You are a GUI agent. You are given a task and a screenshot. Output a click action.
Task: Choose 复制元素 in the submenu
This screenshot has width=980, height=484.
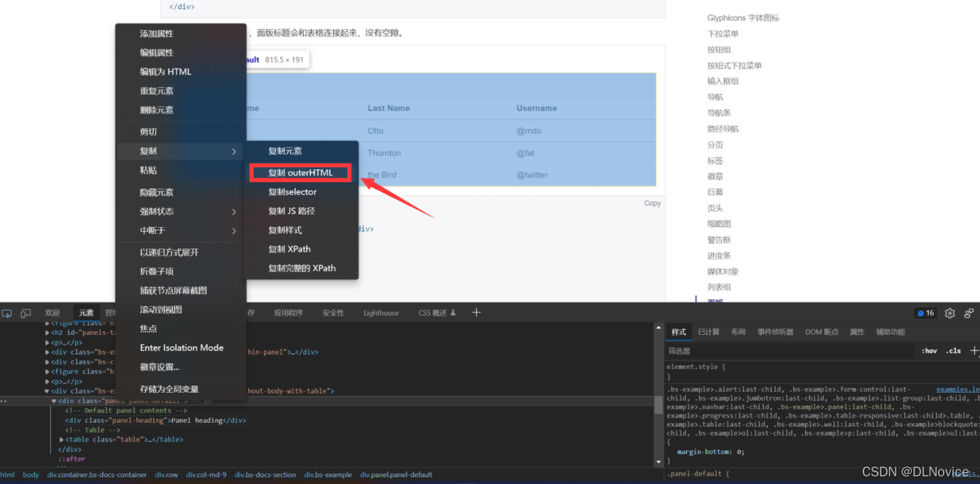[x=285, y=151]
